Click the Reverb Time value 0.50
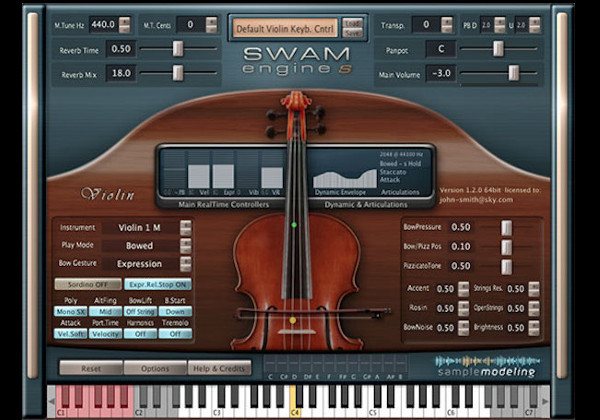The image size is (600, 420). [x=121, y=49]
